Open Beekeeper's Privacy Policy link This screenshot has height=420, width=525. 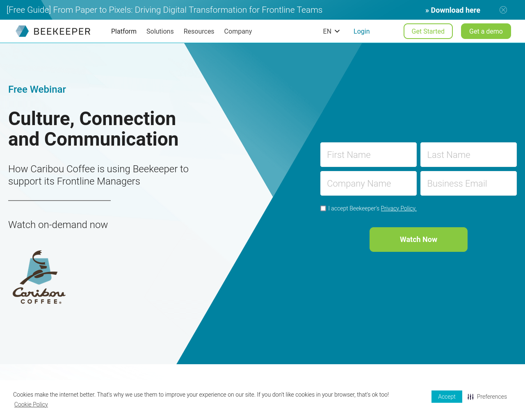(399, 208)
